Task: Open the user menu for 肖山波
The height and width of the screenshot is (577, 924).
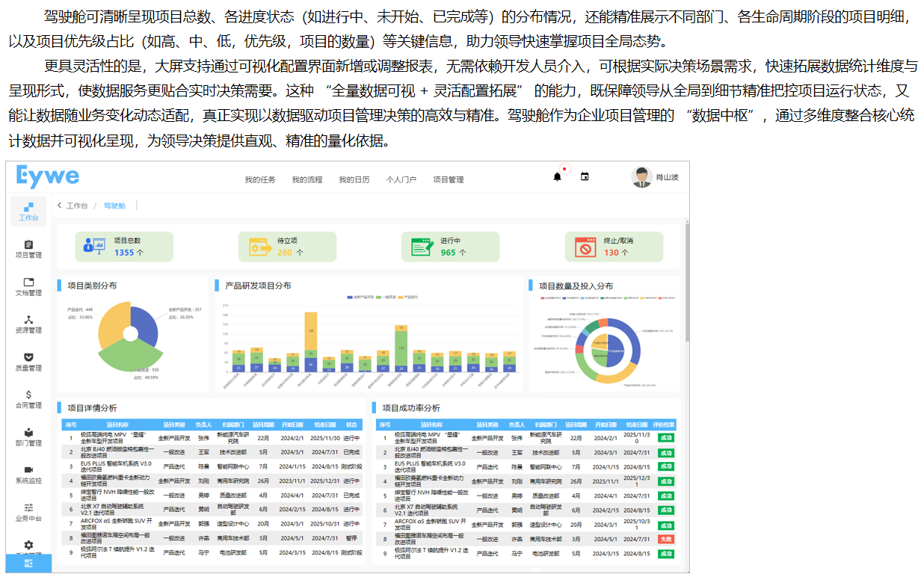Action: click(656, 178)
